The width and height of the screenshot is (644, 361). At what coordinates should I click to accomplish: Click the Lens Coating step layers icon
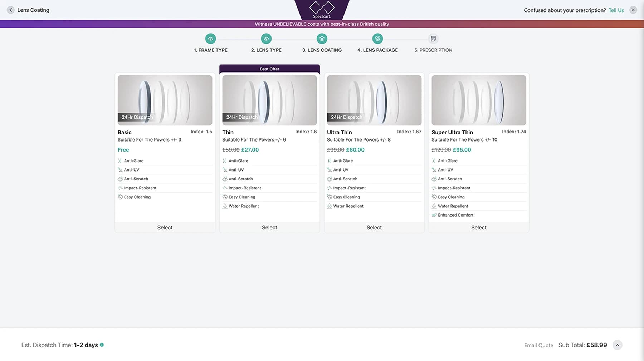tap(322, 39)
